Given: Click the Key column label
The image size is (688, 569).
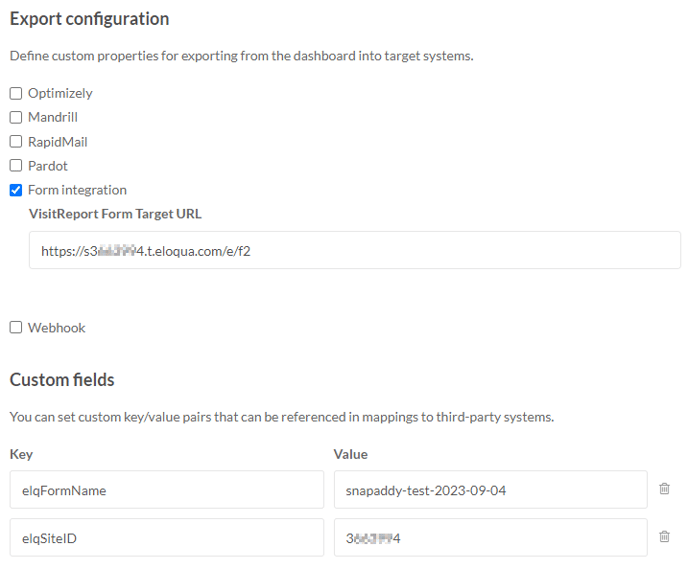Looking at the screenshot, I should [x=21, y=454].
